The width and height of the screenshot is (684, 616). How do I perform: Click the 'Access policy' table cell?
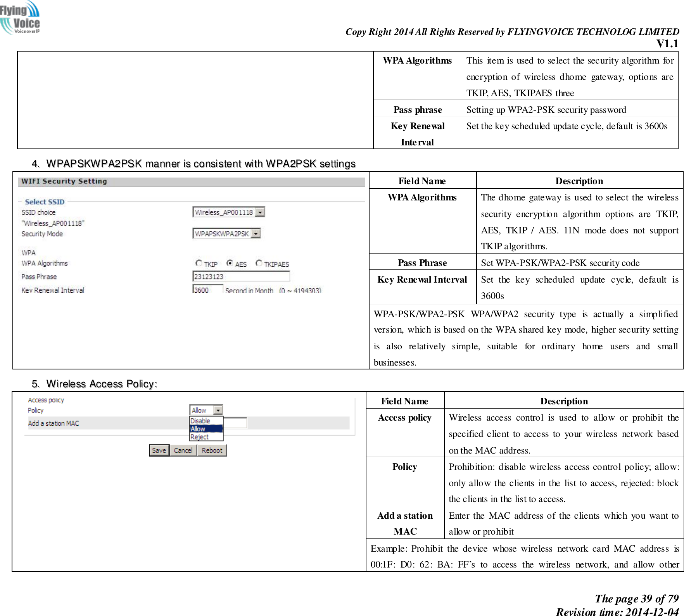point(405,433)
